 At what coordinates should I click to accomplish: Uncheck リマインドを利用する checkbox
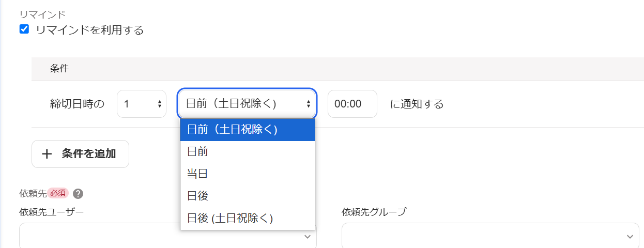point(24,29)
